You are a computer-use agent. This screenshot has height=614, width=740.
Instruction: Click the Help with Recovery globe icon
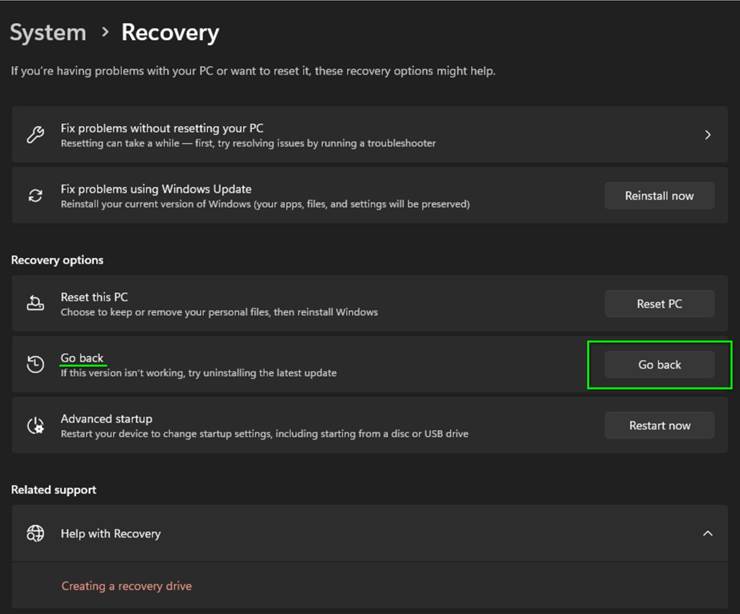tap(35, 533)
